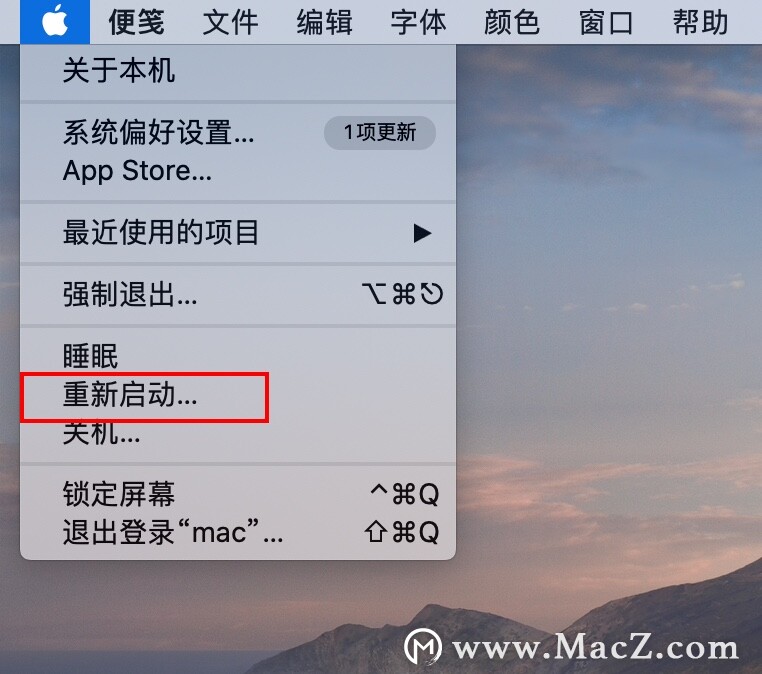Choose 锁定屏幕 menu item

238,494
